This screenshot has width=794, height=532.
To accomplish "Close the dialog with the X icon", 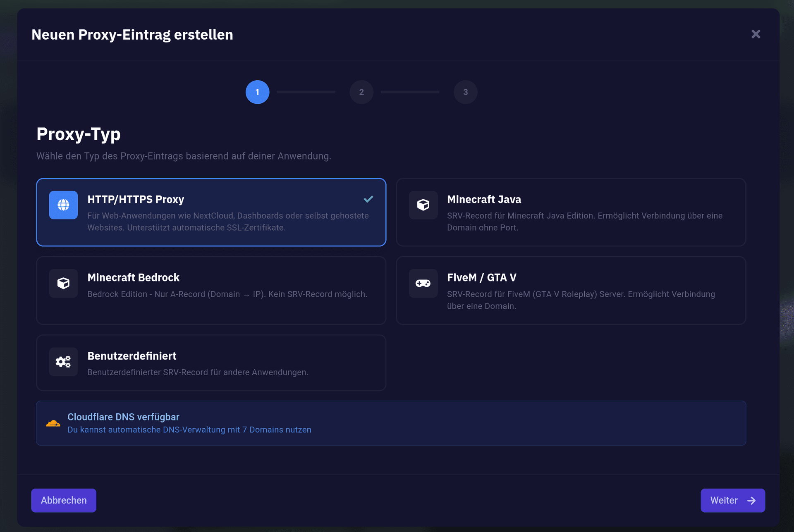I will [x=756, y=34].
